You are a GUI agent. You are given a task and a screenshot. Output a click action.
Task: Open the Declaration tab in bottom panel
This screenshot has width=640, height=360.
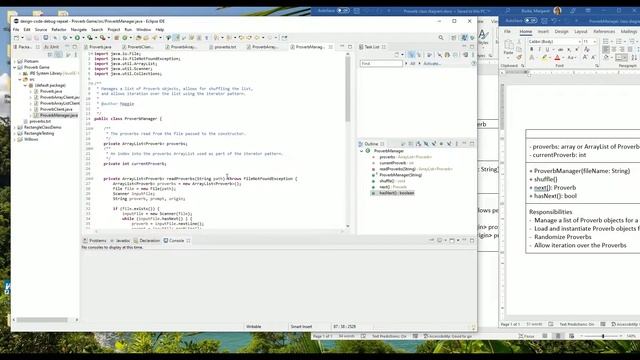point(147,240)
